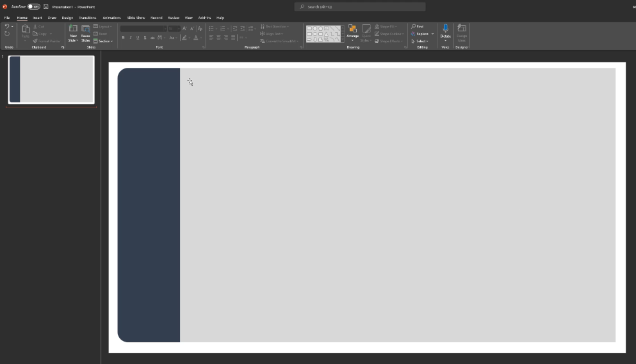
Task: Open Clipboard group dialog launcher
Action: tap(63, 47)
